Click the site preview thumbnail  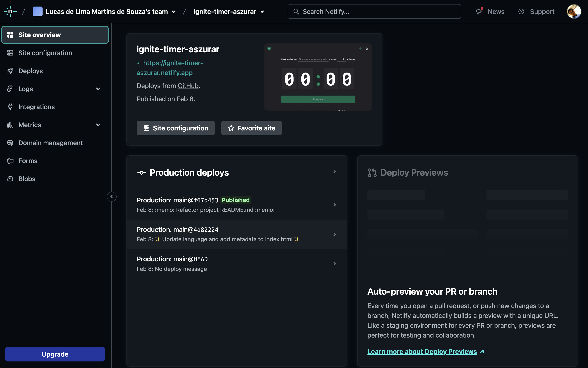[x=318, y=77]
